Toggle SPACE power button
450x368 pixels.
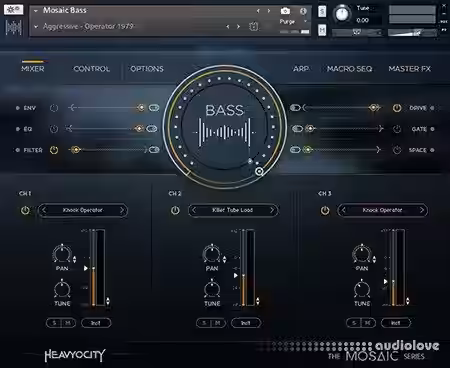tap(397, 150)
